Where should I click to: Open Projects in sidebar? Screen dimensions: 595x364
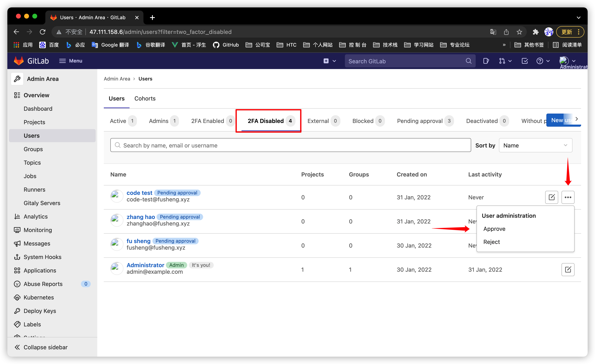click(34, 122)
